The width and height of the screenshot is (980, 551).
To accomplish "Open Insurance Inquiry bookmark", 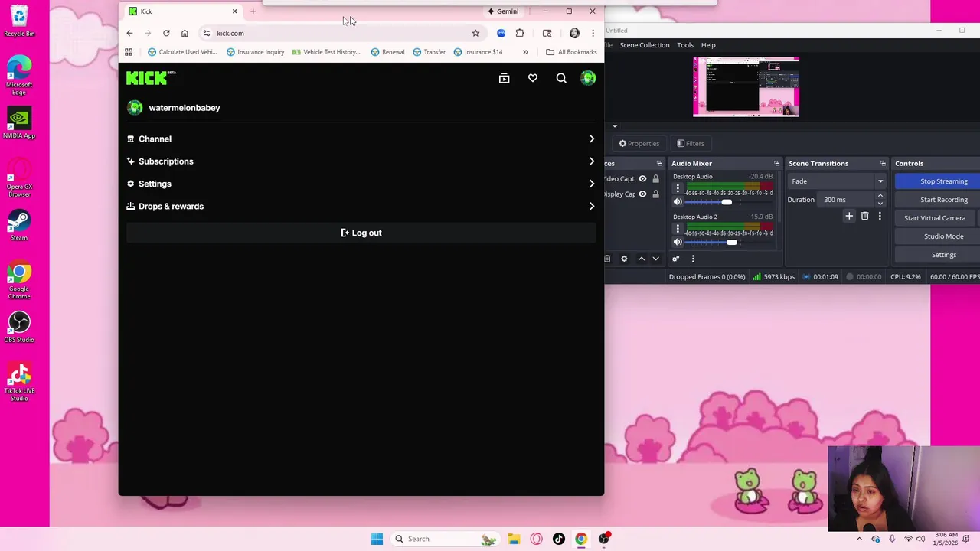I will (x=255, y=52).
